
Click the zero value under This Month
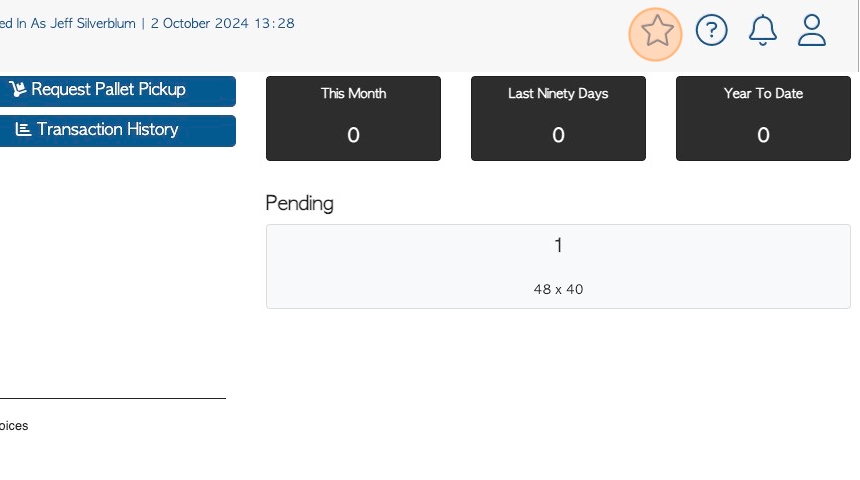pyautogui.click(x=353, y=135)
